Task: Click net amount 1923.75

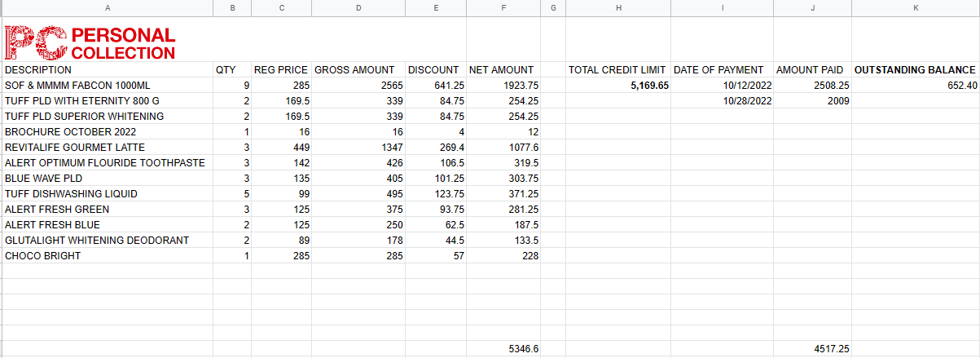Action: click(503, 86)
